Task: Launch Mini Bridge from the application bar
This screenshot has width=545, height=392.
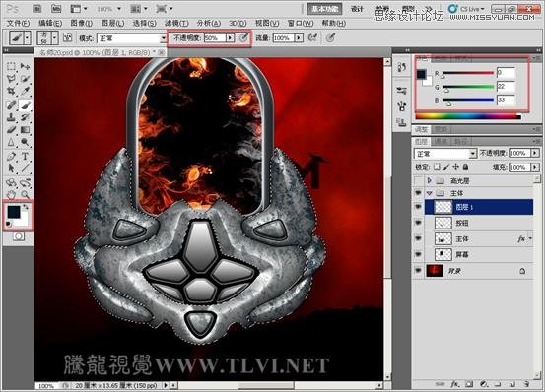Action: pyautogui.click(x=56, y=8)
